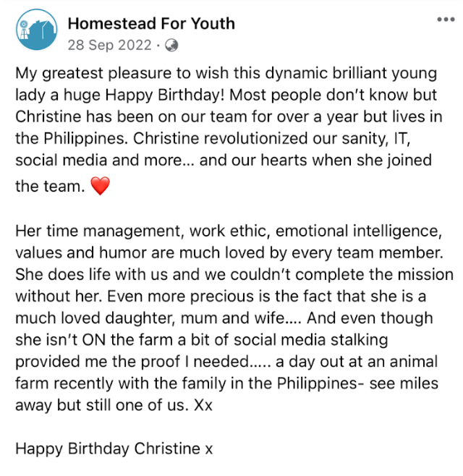Image resolution: width=463 pixels, height=476 pixels.
Task: Open the 28 Sep 2022 timestamp link
Action: 109,46
